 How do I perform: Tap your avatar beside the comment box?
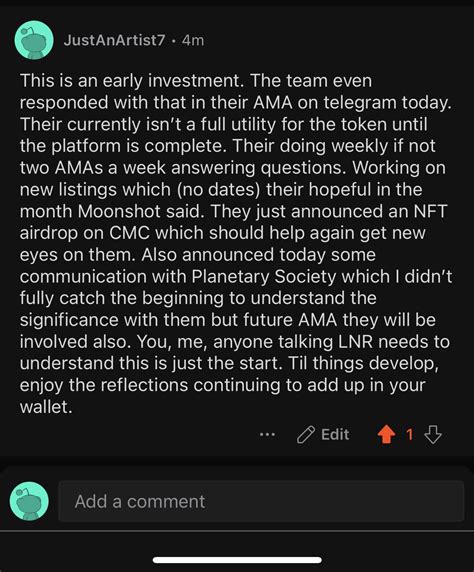click(29, 501)
